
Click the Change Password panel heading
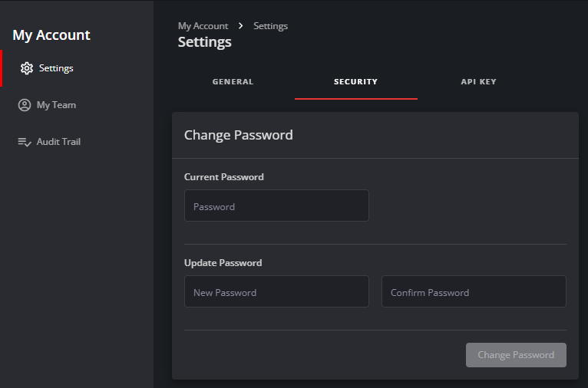pos(238,135)
